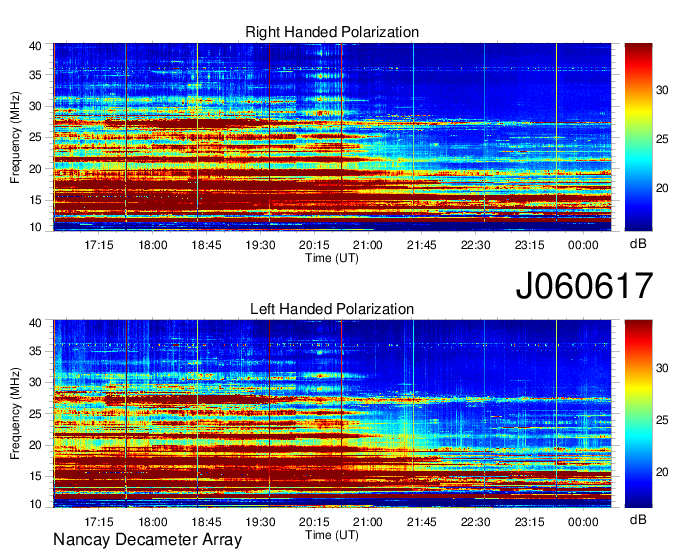Click the 23:15 tick label on the top plot
Viewport: 680px width, 552px height.
[x=529, y=245]
